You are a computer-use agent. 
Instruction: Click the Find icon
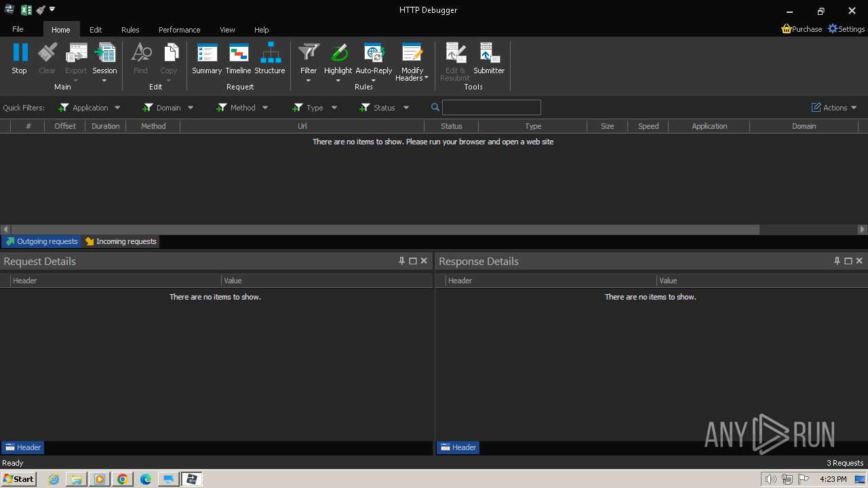point(140,53)
